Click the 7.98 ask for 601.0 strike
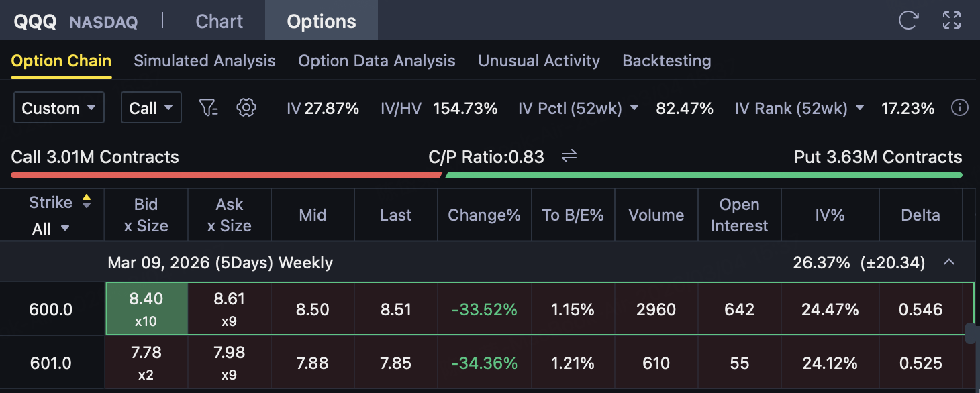The image size is (980, 393). (x=229, y=363)
